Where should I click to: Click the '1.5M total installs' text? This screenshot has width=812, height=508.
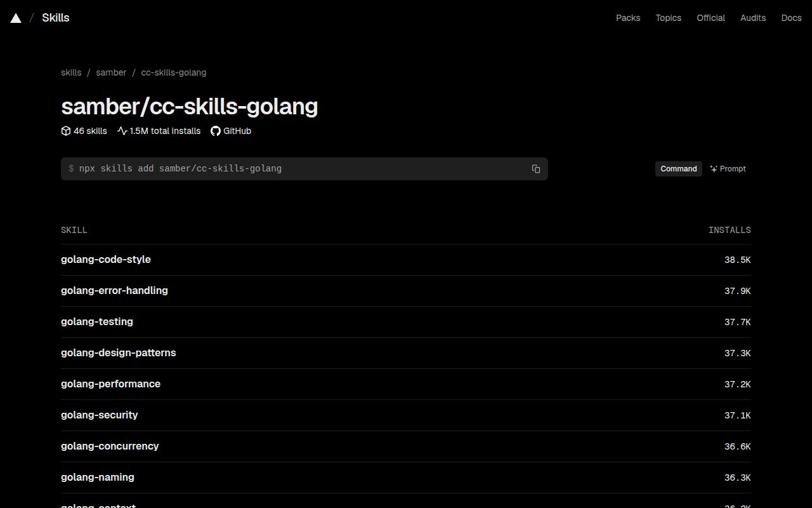pos(165,131)
